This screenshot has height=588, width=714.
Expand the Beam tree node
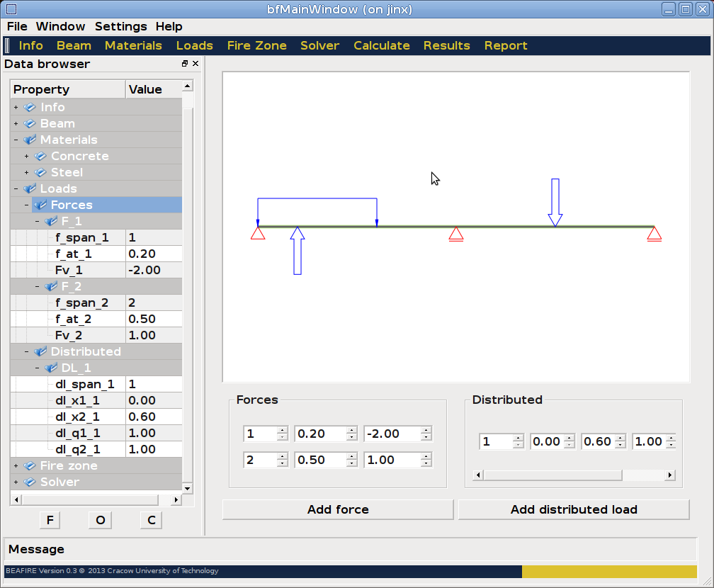coord(16,124)
